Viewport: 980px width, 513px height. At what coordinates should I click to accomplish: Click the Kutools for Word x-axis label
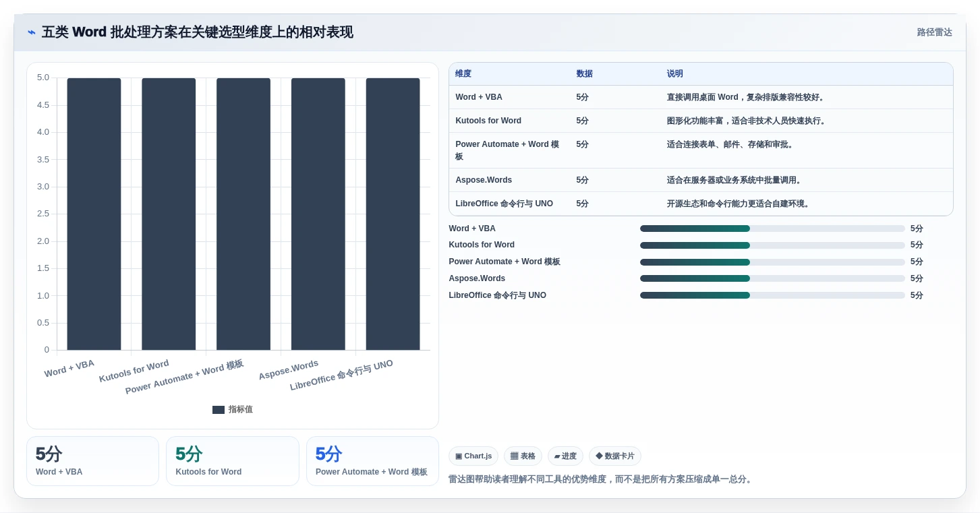134,371
